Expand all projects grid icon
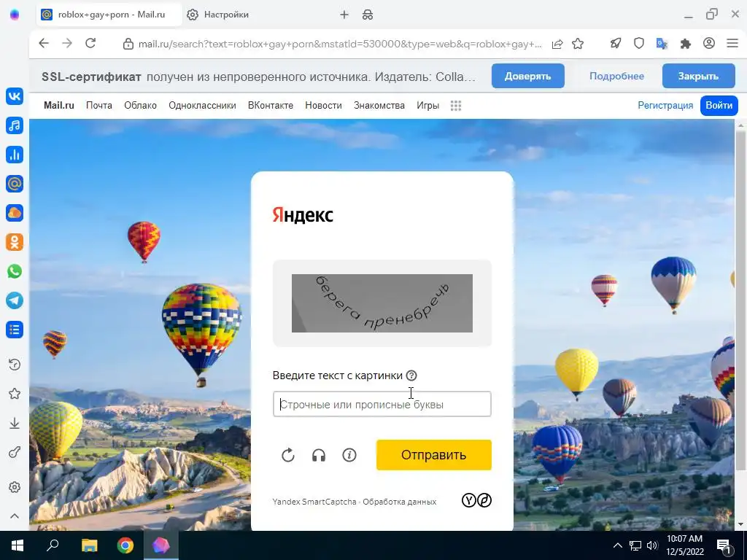The width and height of the screenshot is (747, 560). pos(456,106)
